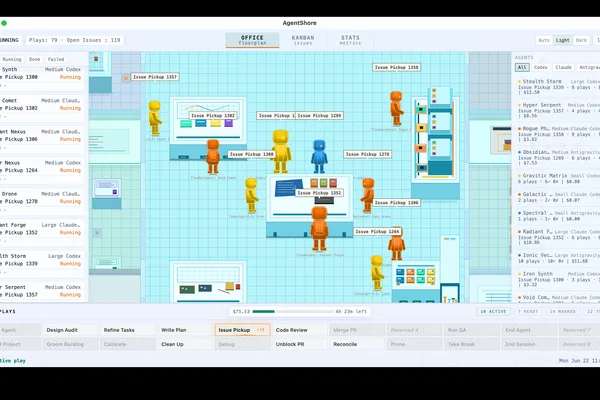This screenshot has height=400, width=600.
Task: Select the blue agent figure on the floorplan
Action: (319, 157)
